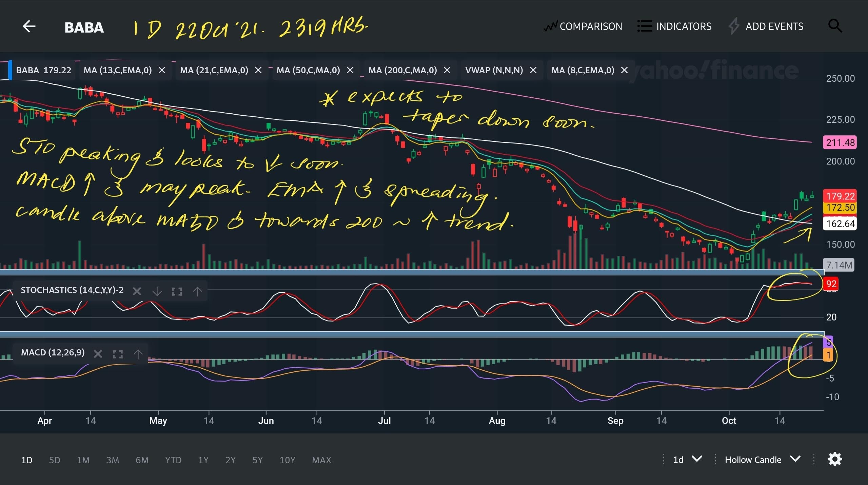868x485 pixels.
Task: Switch to the YTD range
Action: point(173,460)
